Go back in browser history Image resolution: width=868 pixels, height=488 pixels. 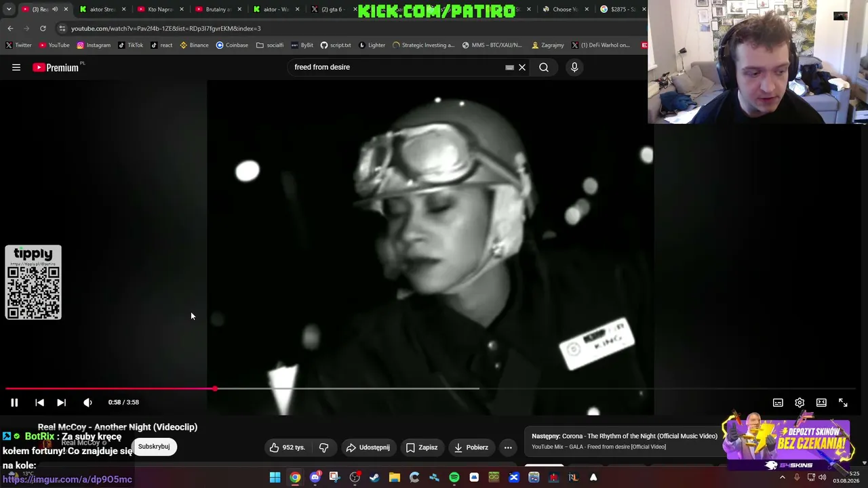(10, 28)
